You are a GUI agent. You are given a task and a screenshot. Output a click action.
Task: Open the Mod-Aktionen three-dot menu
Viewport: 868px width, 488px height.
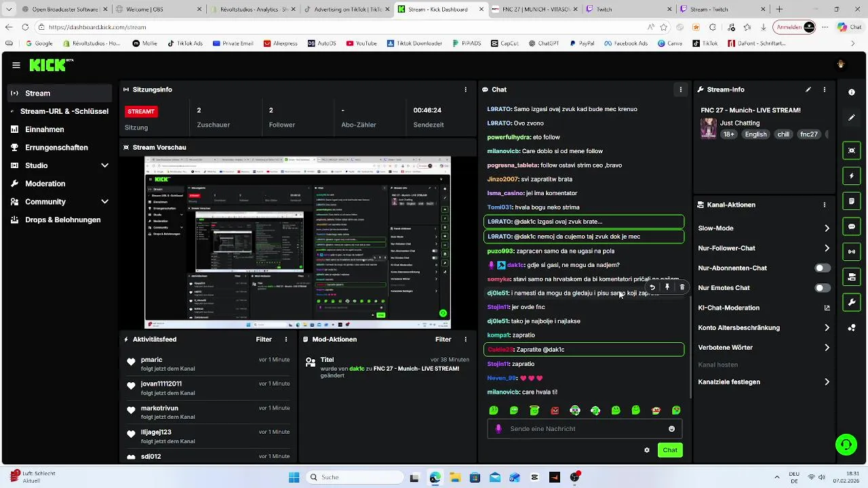click(x=465, y=340)
